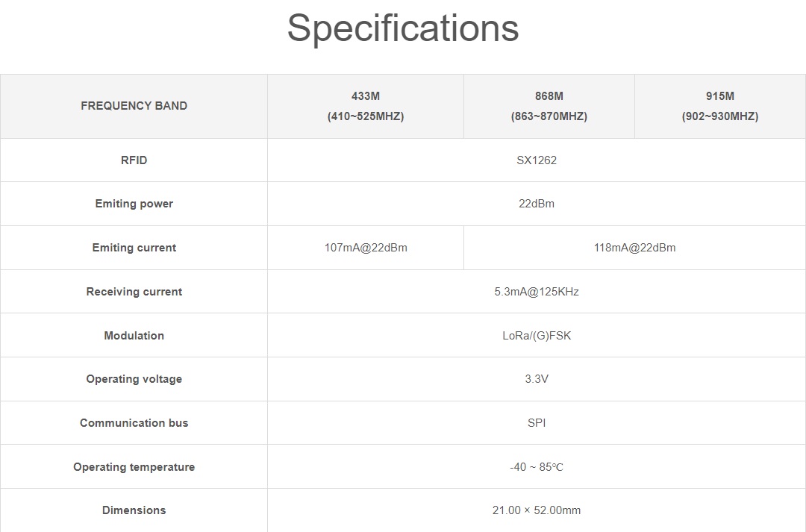Click the 5.3mA@125KHz value

pyautogui.click(x=537, y=292)
